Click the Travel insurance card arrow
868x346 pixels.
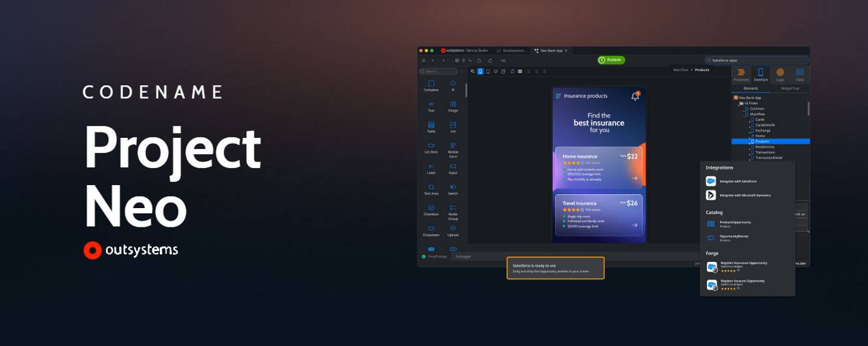tap(635, 225)
